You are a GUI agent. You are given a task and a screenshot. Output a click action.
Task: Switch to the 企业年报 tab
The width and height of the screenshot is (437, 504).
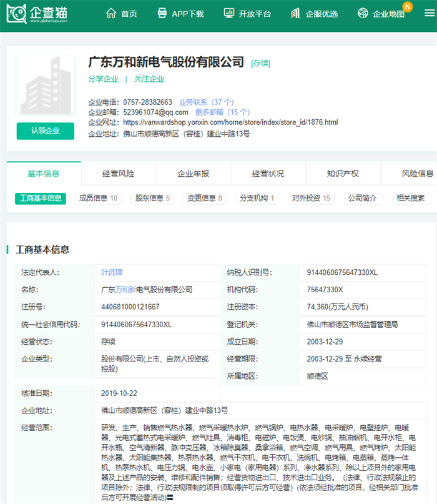point(193,174)
